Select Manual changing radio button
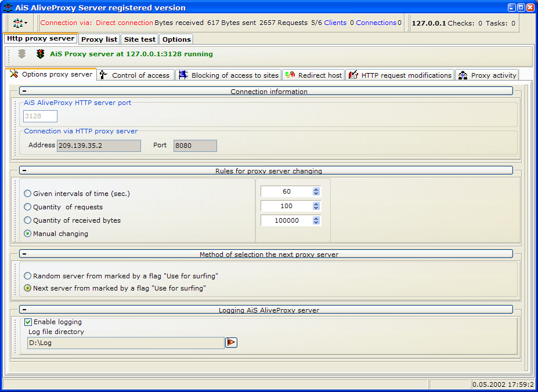The image size is (538, 392). [27, 234]
